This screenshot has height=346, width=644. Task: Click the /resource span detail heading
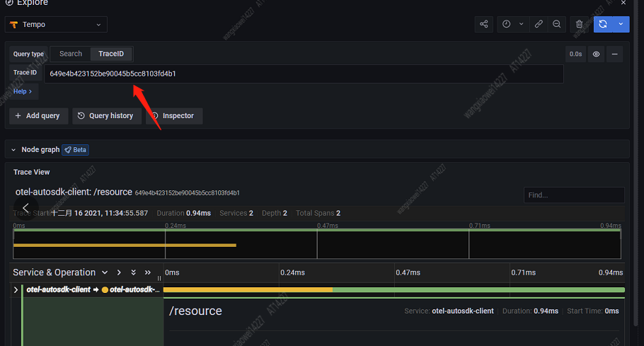[195, 311]
